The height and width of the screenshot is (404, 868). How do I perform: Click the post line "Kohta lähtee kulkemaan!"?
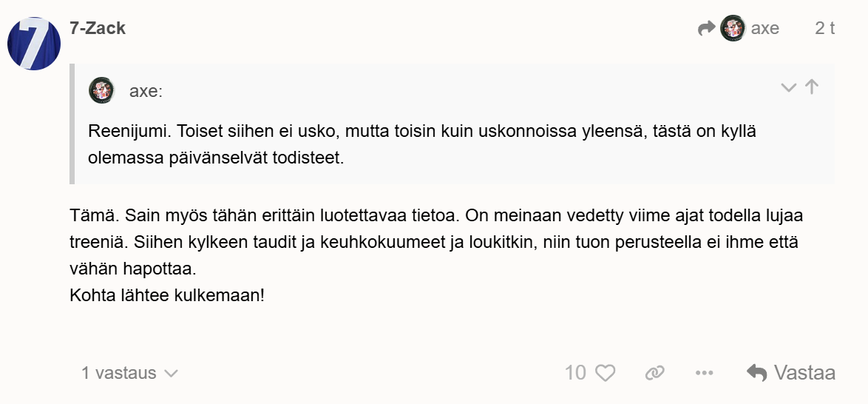[x=166, y=294]
